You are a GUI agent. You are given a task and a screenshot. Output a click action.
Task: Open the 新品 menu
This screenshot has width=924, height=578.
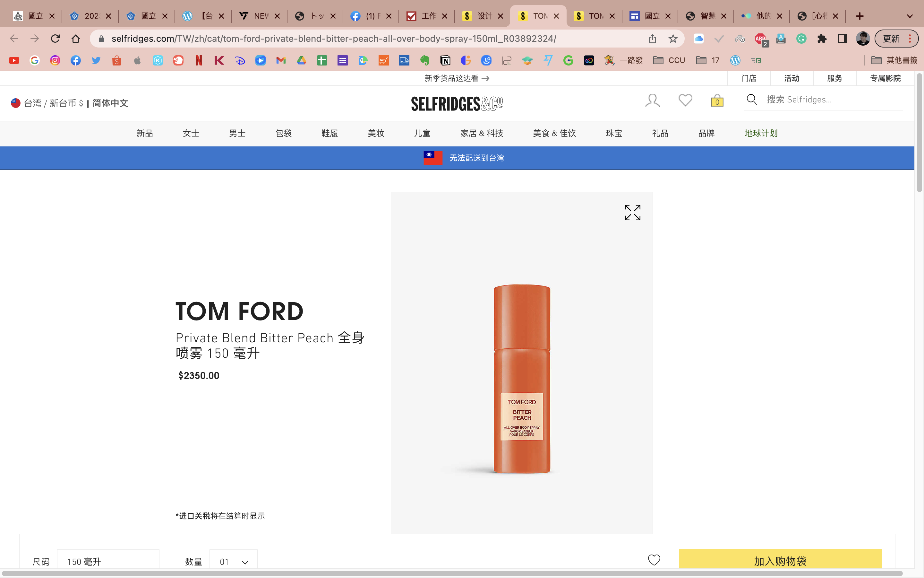point(145,133)
